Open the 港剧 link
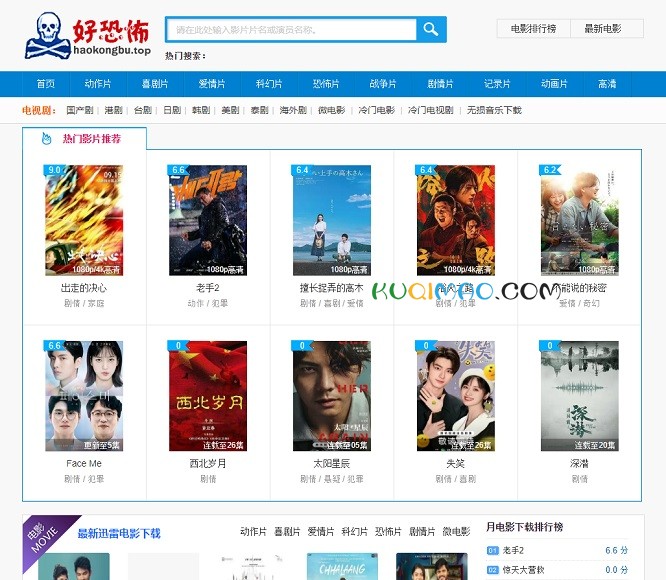Screen dimensions: 666x580 113,110
